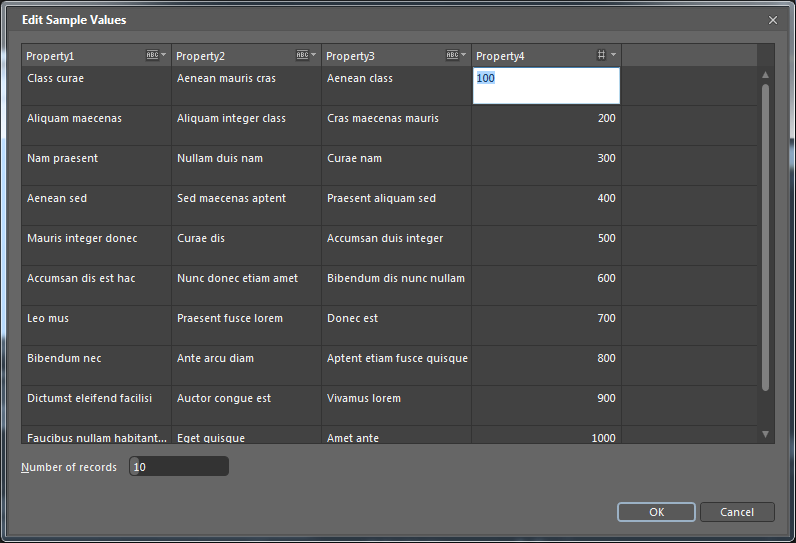
Task: Select the cell with value 500
Action: coord(546,246)
